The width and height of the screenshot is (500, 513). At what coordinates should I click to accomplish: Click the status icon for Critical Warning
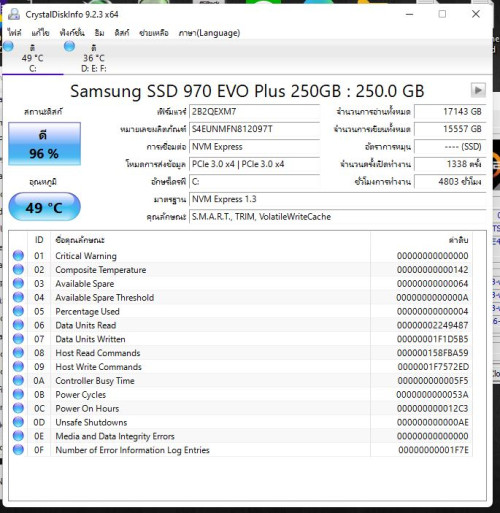click(18, 256)
